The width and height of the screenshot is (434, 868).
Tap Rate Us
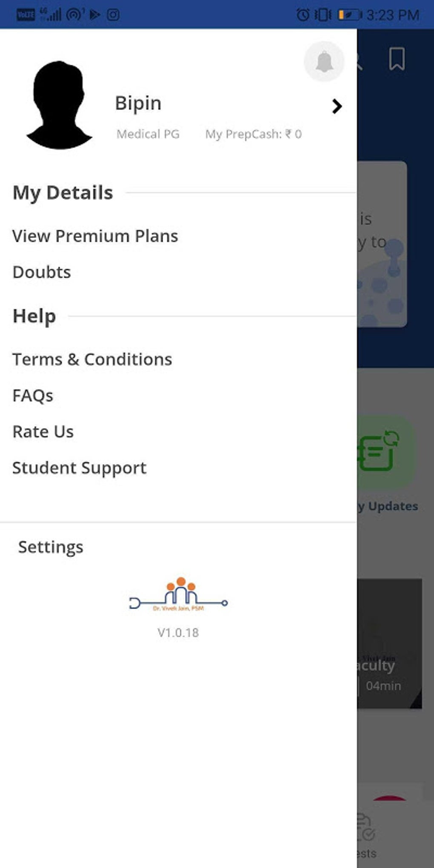[43, 432]
